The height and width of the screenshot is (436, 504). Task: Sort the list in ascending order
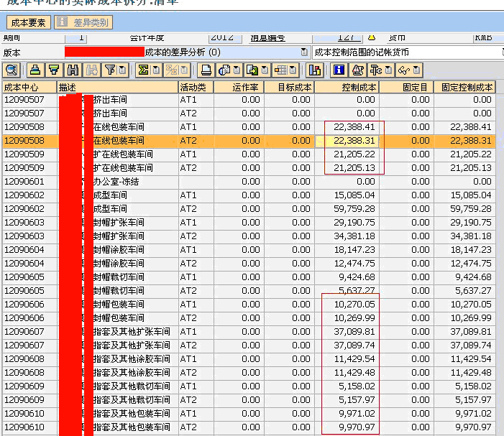(35, 70)
